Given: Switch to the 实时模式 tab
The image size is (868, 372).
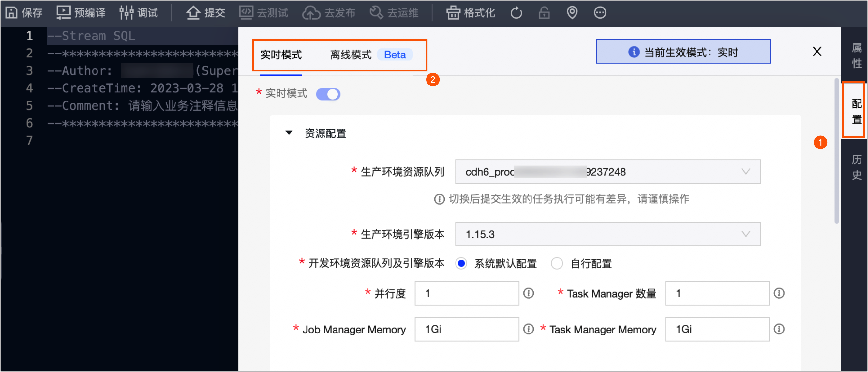Looking at the screenshot, I should 281,54.
